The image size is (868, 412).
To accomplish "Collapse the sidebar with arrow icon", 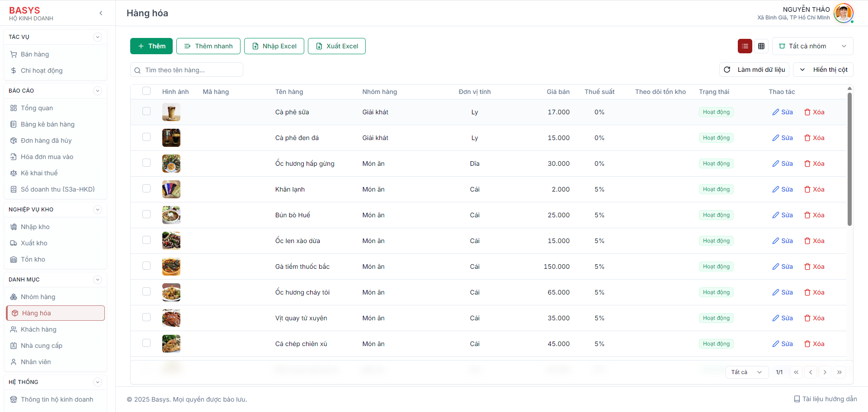I will [101, 13].
